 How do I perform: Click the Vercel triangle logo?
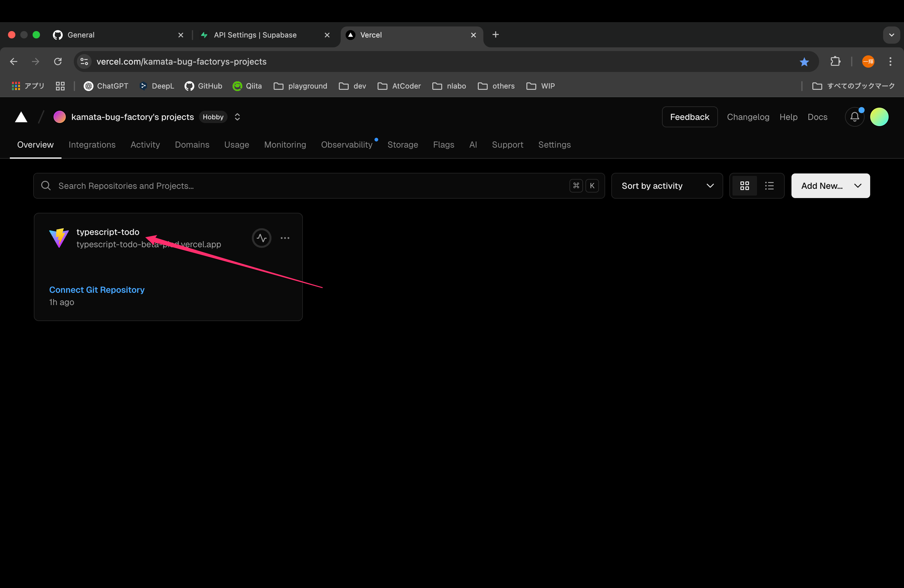pos(21,117)
